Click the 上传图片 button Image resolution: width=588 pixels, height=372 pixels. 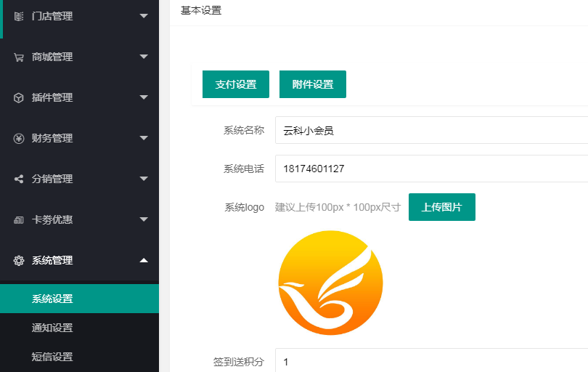[x=442, y=207]
